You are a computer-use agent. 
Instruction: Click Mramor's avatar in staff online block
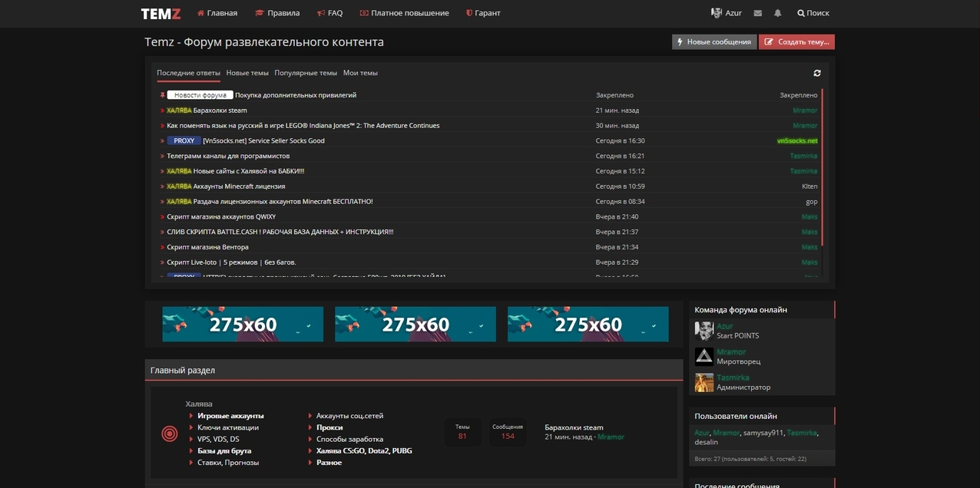[704, 357]
